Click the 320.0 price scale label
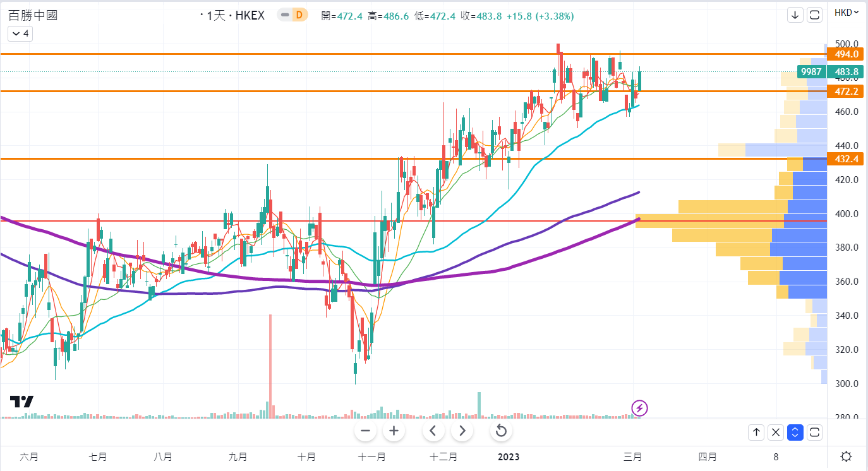Viewport: 868px width, 471px height. 847,350
